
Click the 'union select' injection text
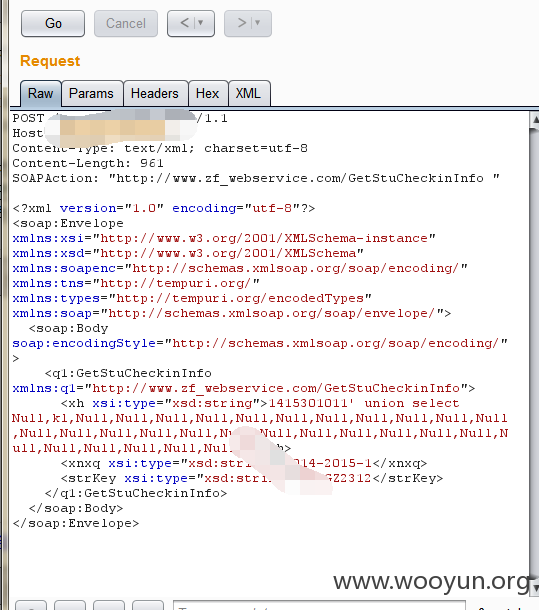(x=412, y=403)
